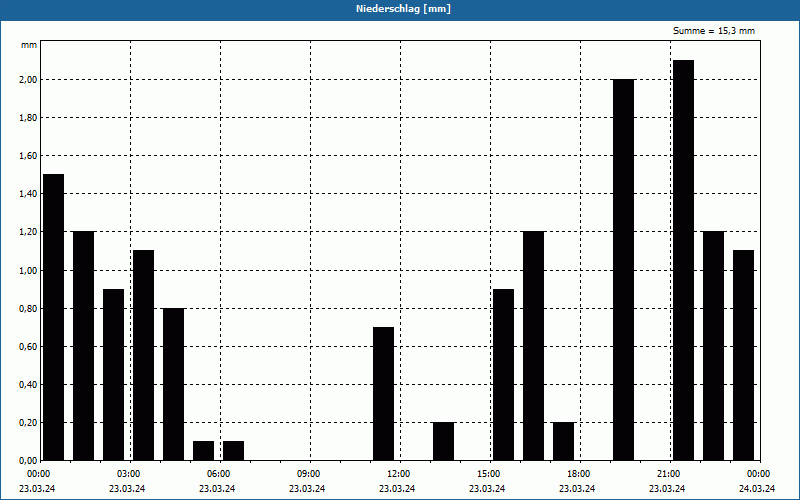The image size is (800, 500).
Task: Click the 06:00 time axis label
Action: pos(218,474)
